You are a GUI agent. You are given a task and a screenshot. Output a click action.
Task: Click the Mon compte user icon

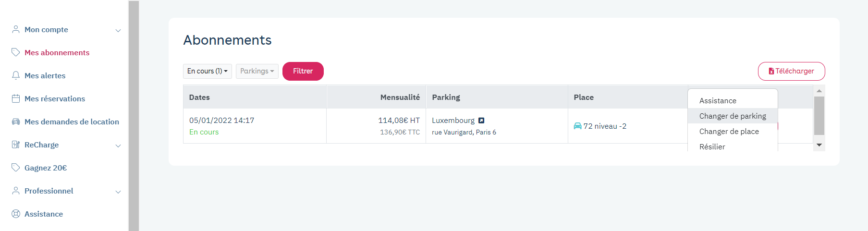click(16, 29)
